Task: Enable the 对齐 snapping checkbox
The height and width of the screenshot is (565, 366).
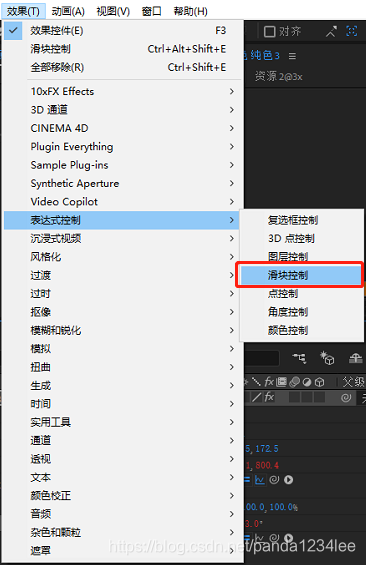Action: pyautogui.click(x=269, y=32)
